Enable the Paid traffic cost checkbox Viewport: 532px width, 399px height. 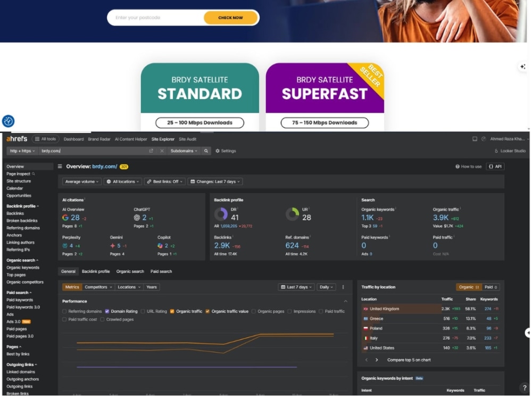(x=64, y=320)
